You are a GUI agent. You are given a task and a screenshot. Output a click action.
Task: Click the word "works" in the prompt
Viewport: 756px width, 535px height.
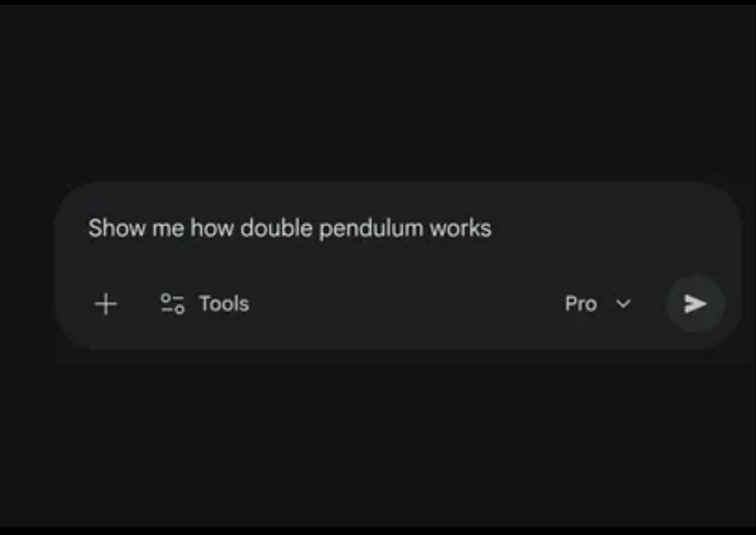point(460,228)
